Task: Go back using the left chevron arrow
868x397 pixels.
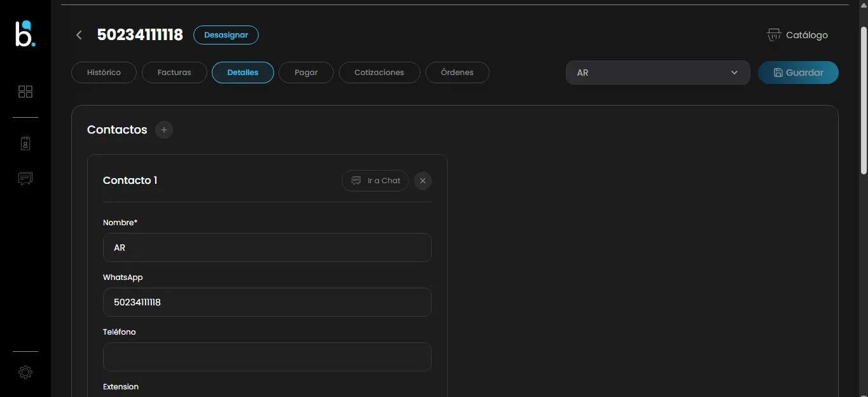Action: click(x=79, y=35)
